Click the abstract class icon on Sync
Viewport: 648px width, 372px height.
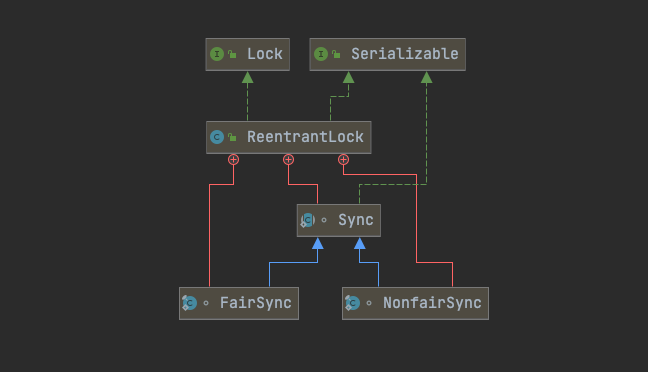click(x=307, y=220)
